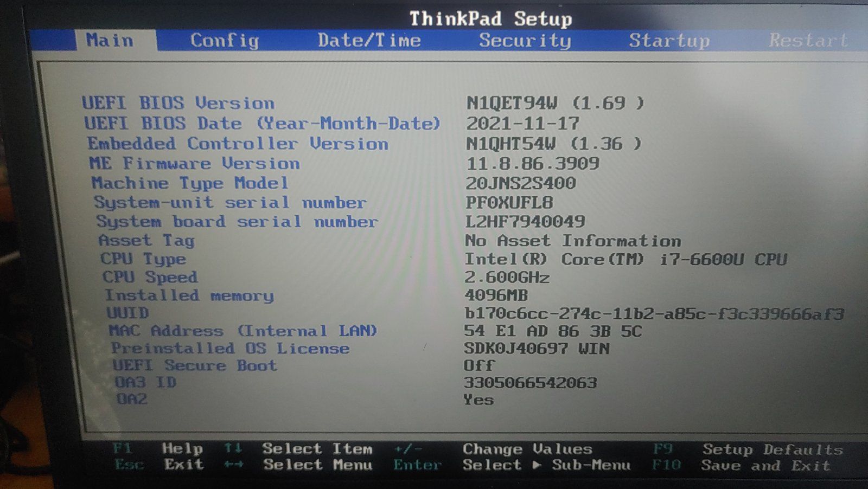This screenshot has height=489, width=868.
Task: Click Machine Type Model label
Action: point(190,183)
